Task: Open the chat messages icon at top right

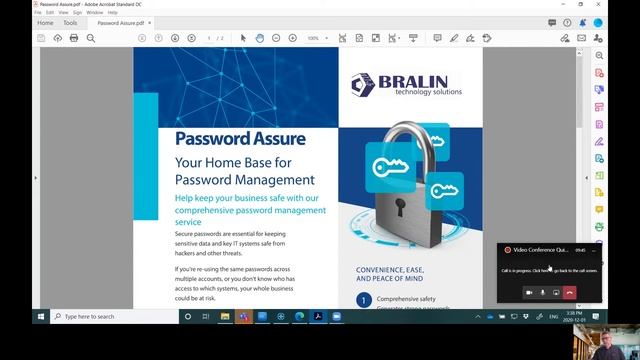Action: pyautogui.click(x=552, y=23)
